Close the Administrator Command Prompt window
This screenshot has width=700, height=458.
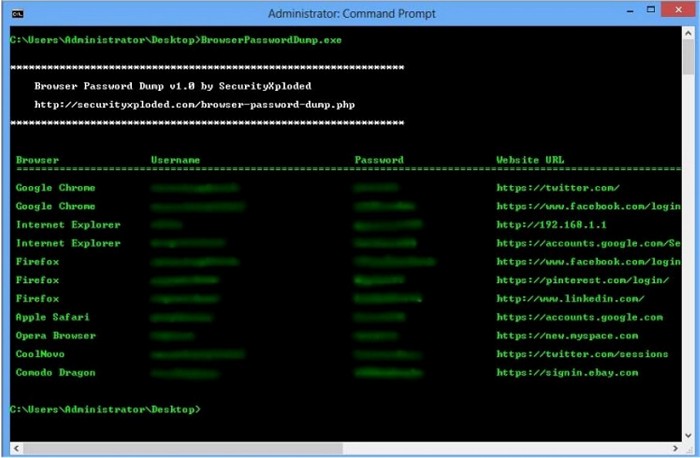pos(678,9)
